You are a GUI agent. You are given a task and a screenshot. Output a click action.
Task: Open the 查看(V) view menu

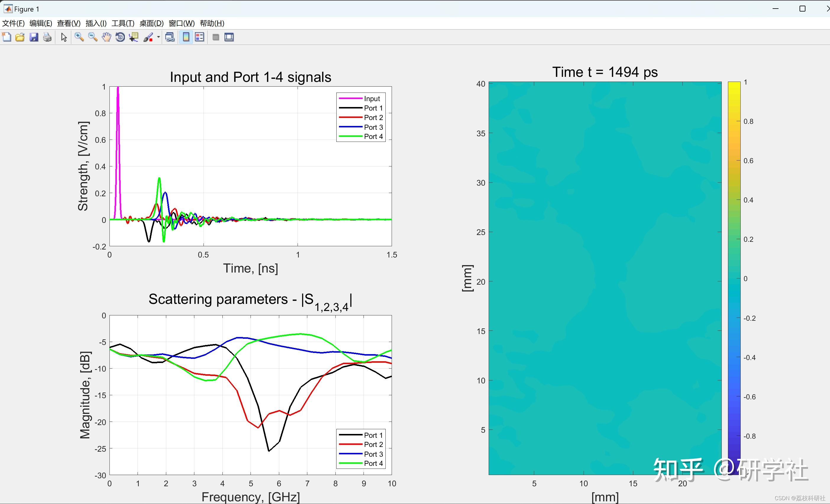click(x=69, y=23)
